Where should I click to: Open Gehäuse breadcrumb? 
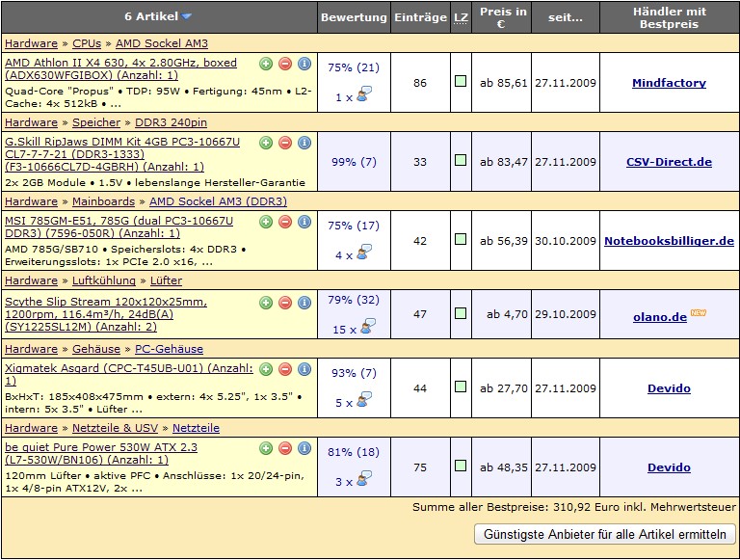[x=96, y=349]
